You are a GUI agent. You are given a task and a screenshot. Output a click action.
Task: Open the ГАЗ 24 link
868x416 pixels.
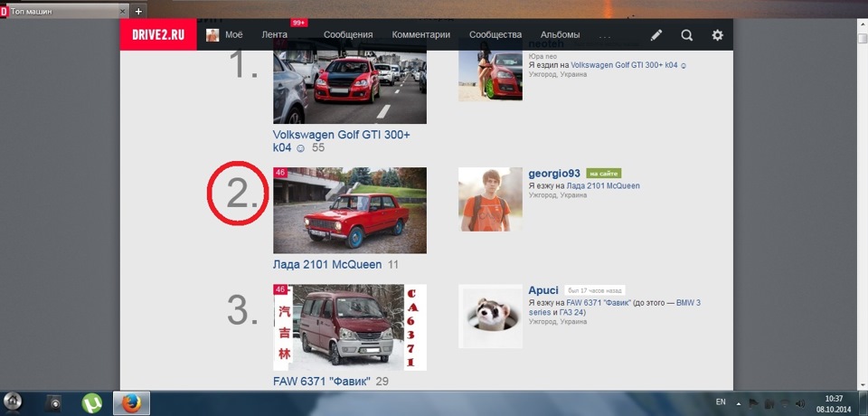[x=572, y=312]
